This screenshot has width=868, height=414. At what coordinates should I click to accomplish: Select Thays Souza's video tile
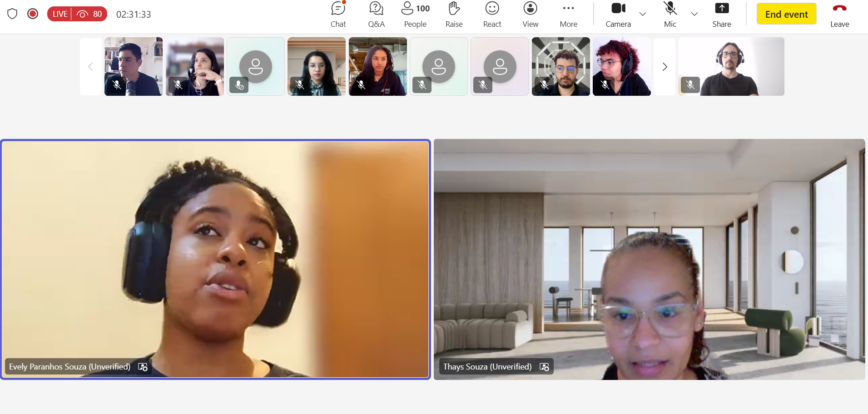tap(649, 259)
